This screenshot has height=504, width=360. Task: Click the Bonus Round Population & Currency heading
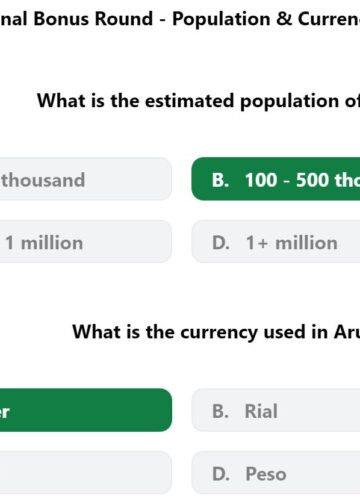click(180, 19)
